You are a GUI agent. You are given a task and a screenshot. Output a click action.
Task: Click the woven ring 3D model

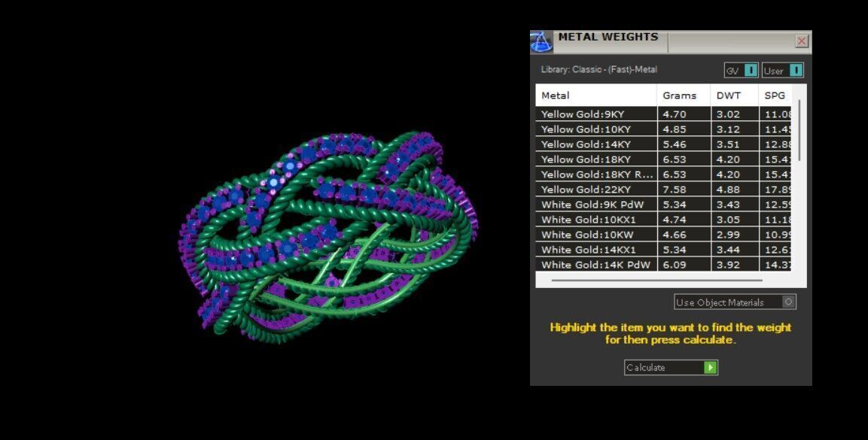click(328, 237)
